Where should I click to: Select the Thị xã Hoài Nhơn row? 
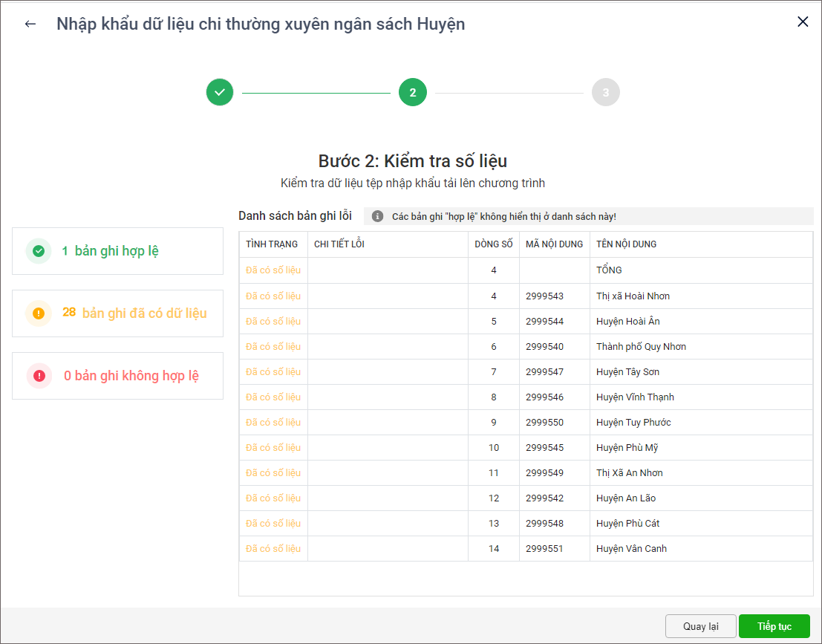click(x=633, y=296)
